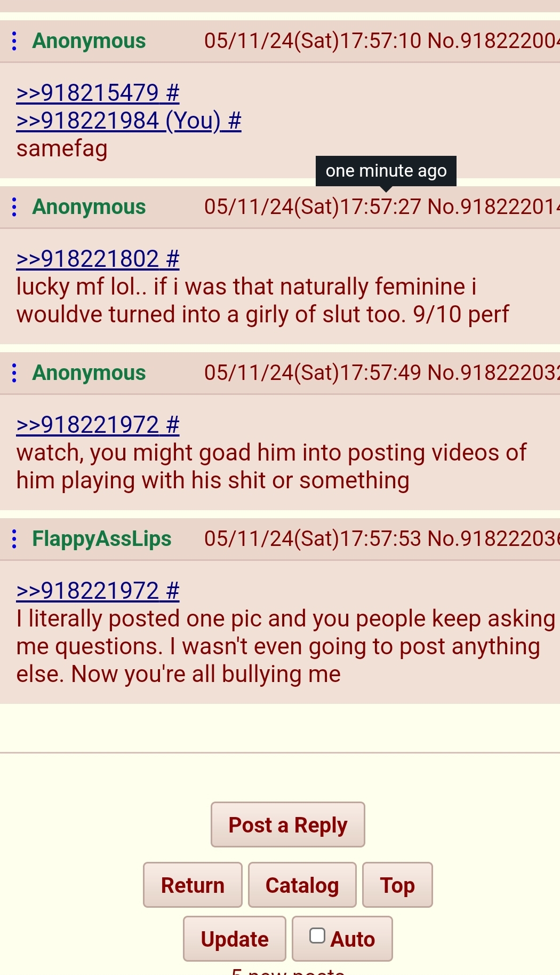The image size is (560, 975).
Task: Open the Catalog button
Action: pyautogui.click(x=302, y=885)
